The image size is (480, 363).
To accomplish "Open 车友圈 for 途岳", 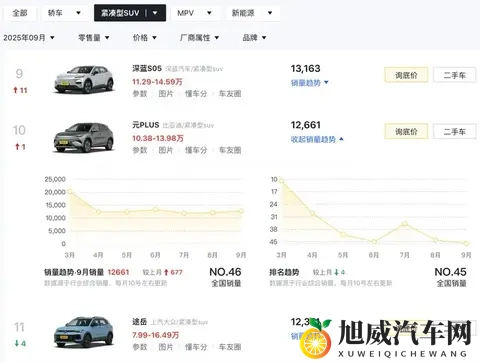I will tap(230, 347).
